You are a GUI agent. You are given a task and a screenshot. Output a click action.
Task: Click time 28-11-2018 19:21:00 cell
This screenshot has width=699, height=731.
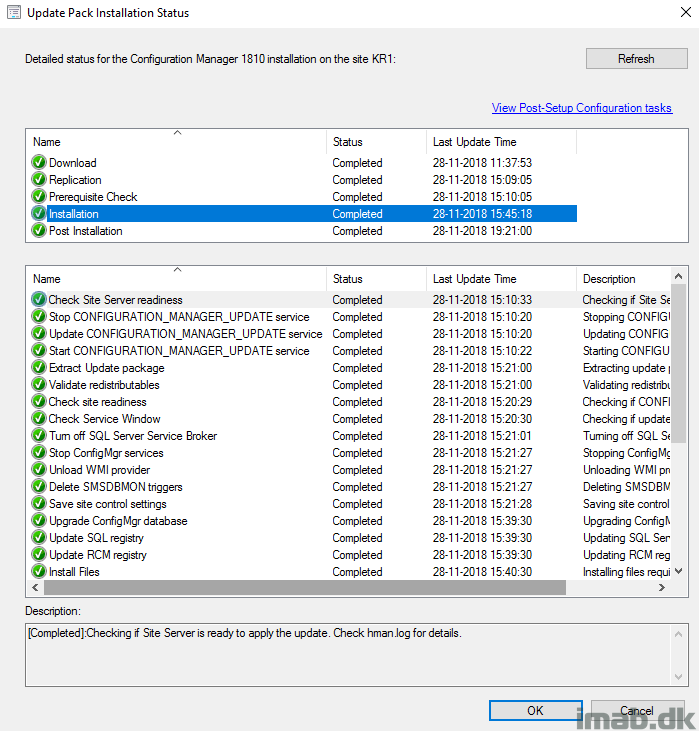click(482, 231)
